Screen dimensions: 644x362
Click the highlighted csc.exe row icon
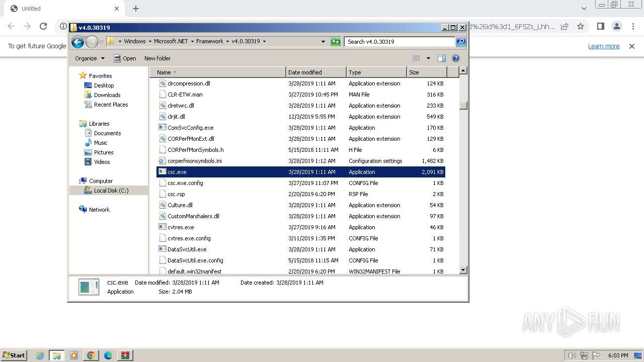click(x=163, y=172)
